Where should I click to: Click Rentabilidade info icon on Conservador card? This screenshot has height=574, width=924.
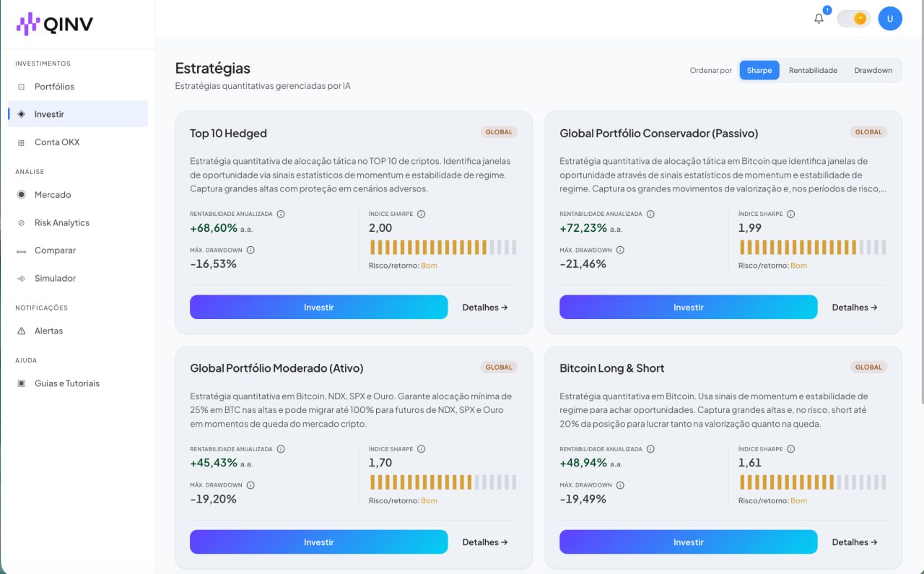(x=650, y=214)
